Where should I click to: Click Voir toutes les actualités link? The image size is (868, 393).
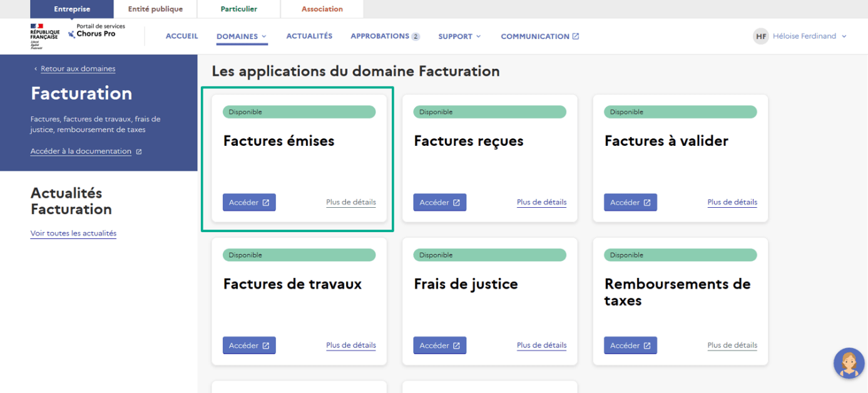point(73,233)
